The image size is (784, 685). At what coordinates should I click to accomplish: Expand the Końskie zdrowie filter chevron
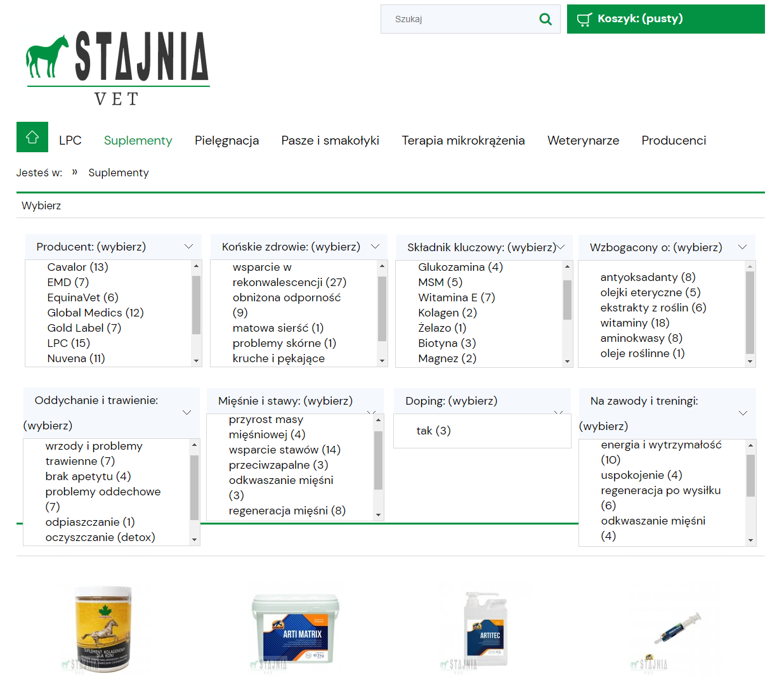pyautogui.click(x=375, y=246)
